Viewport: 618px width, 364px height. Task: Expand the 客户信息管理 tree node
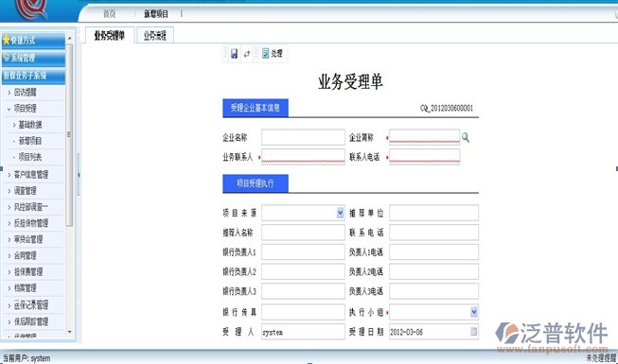click(x=9, y=175)
